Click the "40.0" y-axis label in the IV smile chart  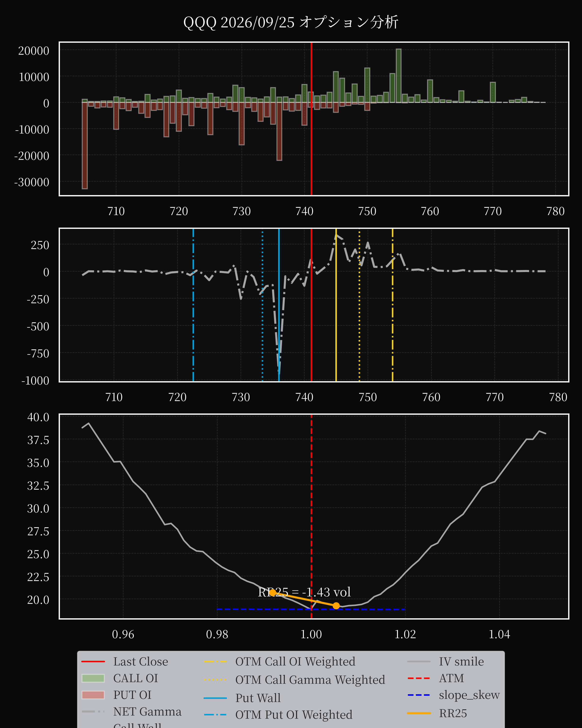pyautogui.click(x=38, y=417)
